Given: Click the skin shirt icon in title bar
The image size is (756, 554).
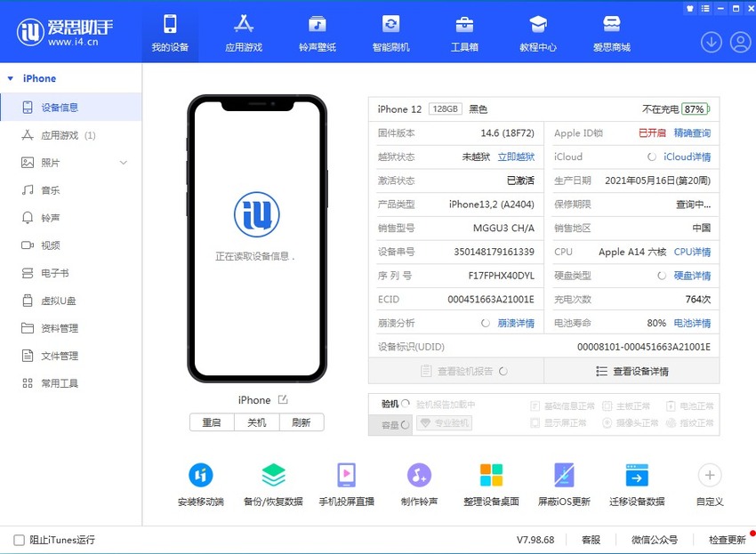Looking at the screenshot, I should click(x=690, y=8).
